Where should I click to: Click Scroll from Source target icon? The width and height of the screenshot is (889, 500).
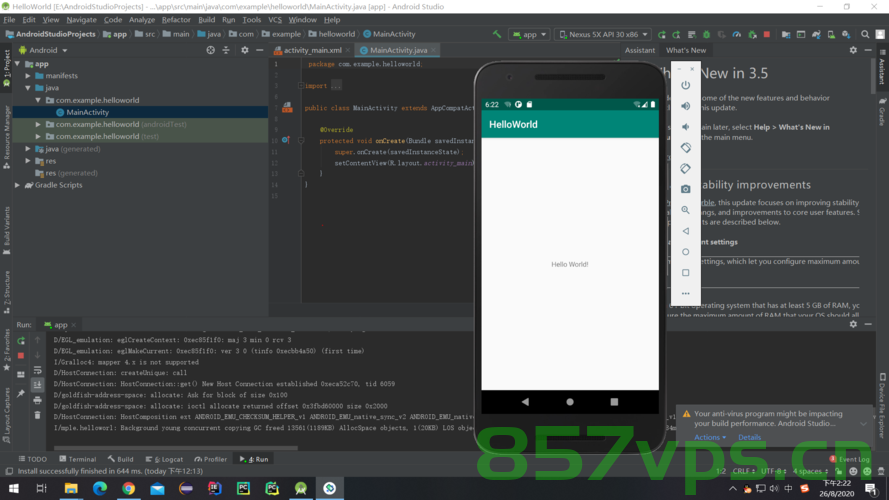[x=210, y=50]
